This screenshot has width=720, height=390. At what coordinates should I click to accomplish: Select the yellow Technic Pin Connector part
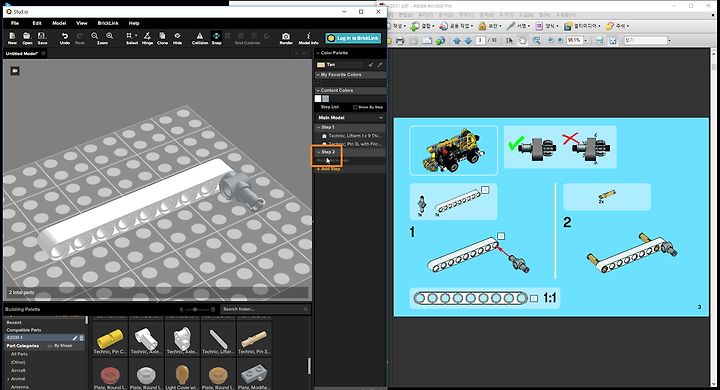click(x=110, y=339)
